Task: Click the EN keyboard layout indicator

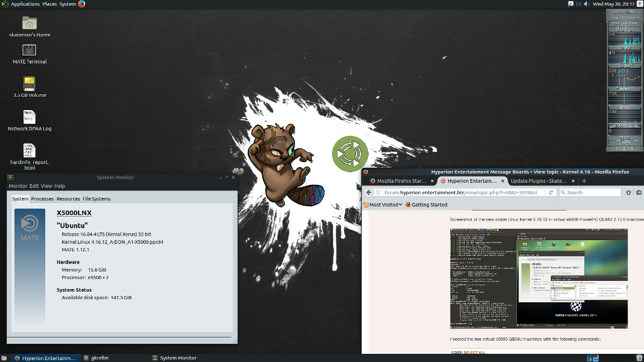Action: (579, 4)
